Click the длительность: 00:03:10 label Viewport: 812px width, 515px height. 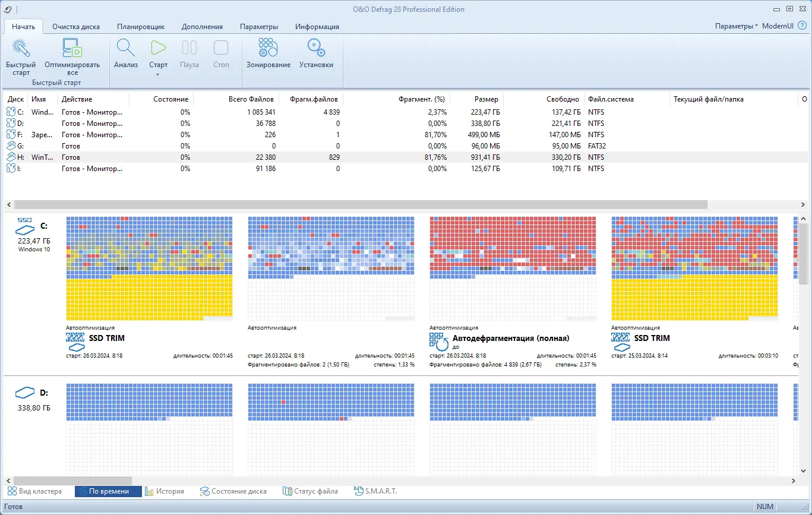[748, 356]
